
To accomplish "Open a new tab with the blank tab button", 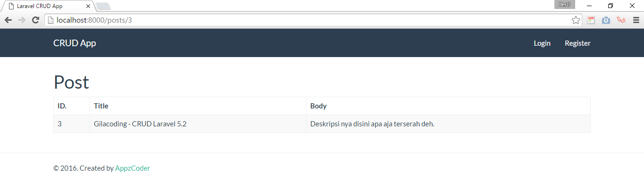I will click(x=103, y=7).
